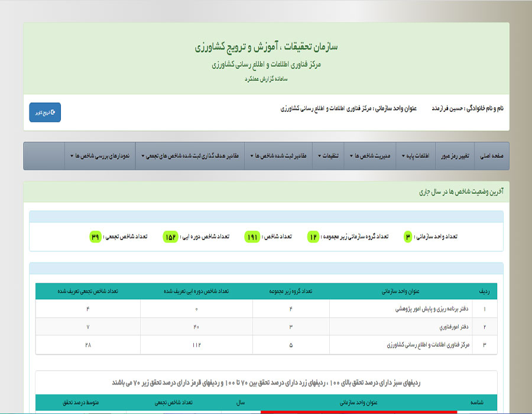Screen dimensions: 532x414
Task: Expand the مدیریت شاخص ها dropdown menu
Action: coord(370,156)
